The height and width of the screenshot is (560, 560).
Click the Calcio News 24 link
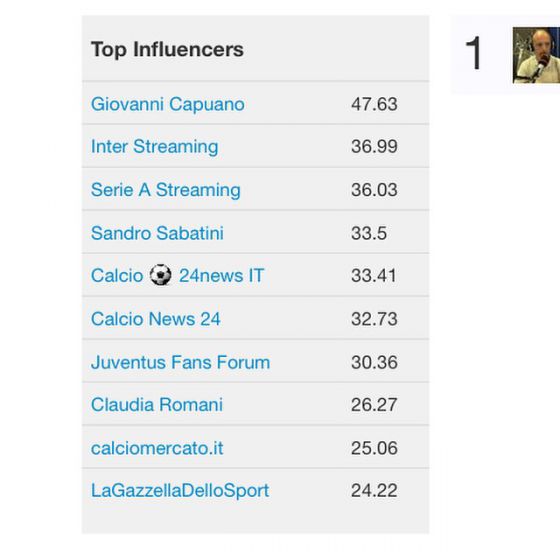click(x=156, y=319)
